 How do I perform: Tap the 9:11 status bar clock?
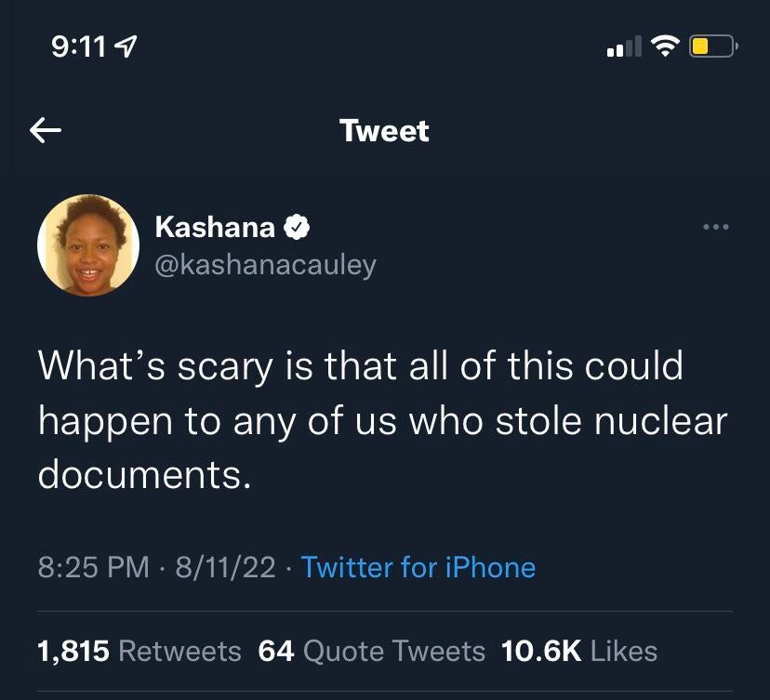79,46
